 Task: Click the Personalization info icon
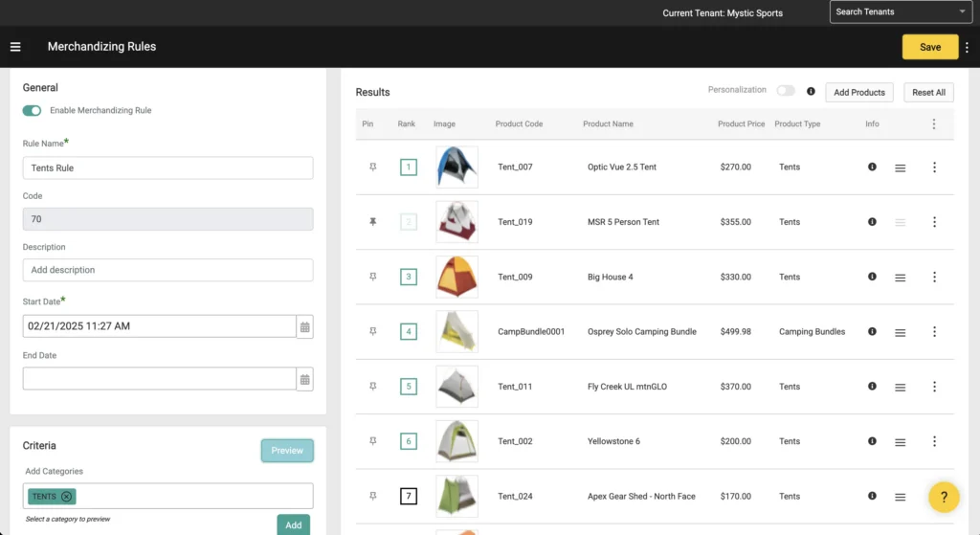pos(811,92)
